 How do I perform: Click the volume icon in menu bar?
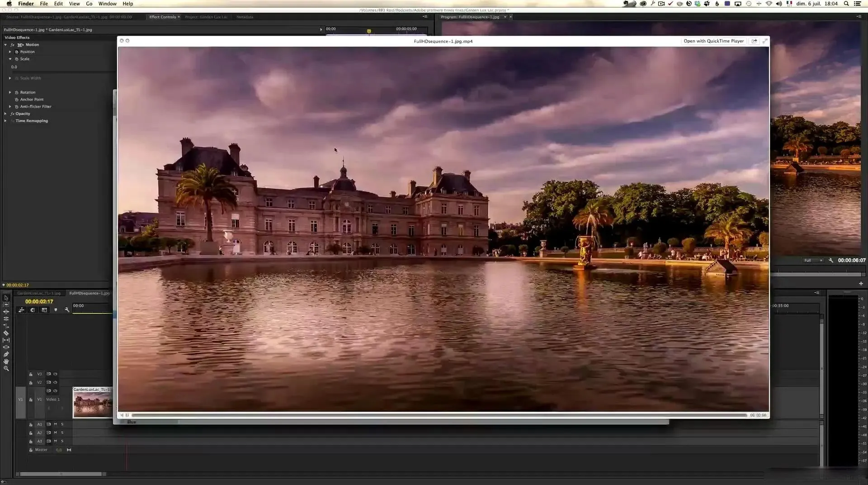778,4
